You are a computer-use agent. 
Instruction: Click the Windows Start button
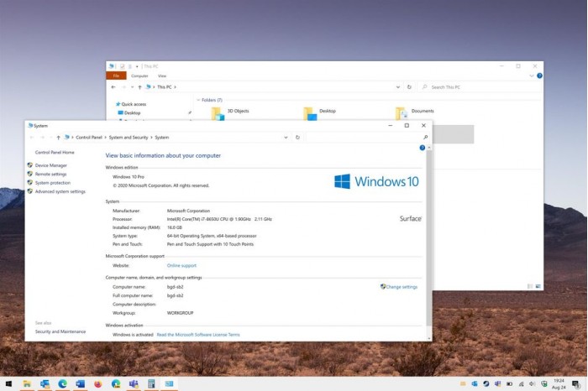[x=8, y=383]
